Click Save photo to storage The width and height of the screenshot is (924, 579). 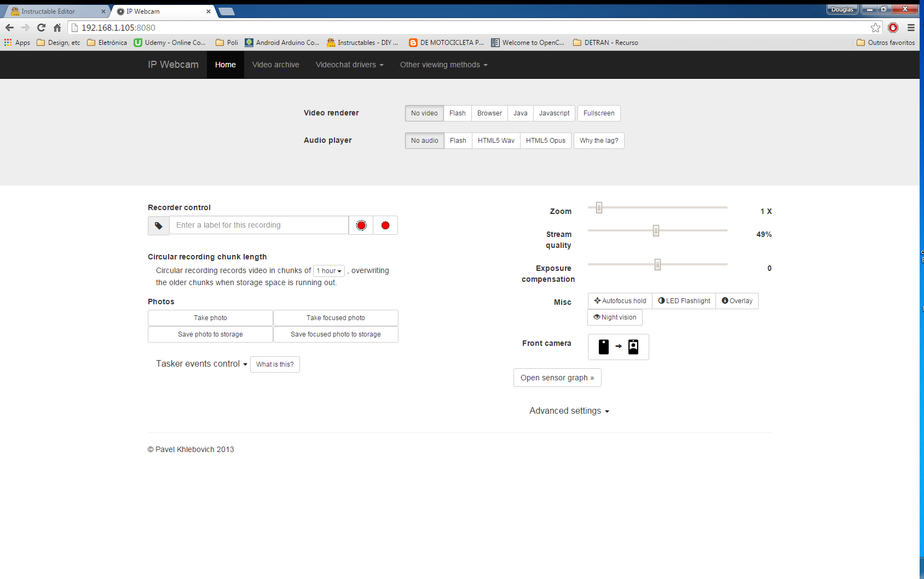click(210, 334)
